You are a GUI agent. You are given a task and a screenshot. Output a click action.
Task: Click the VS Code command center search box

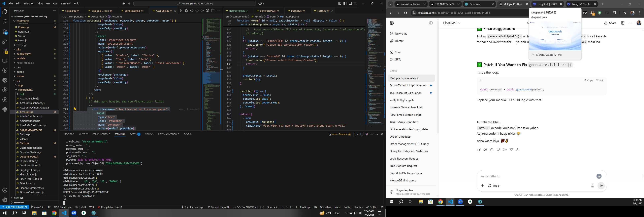[x=194, y=3]
